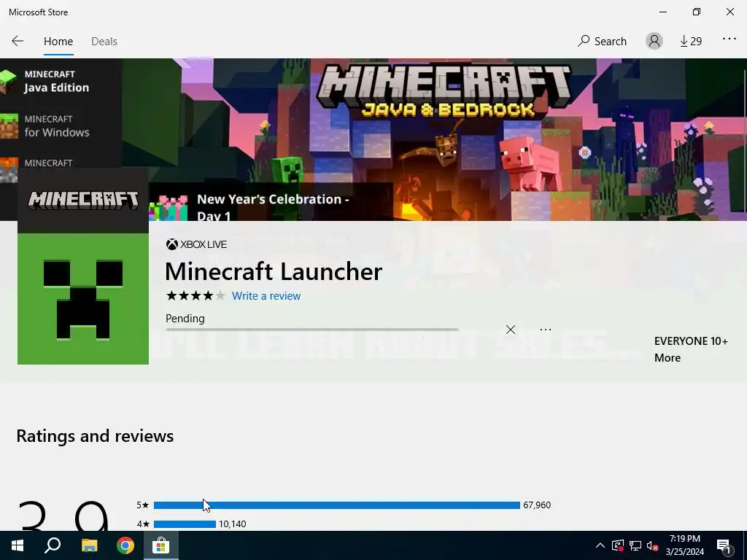Open New Year's Celebration Day 1 banner

(x=271, y=202)
